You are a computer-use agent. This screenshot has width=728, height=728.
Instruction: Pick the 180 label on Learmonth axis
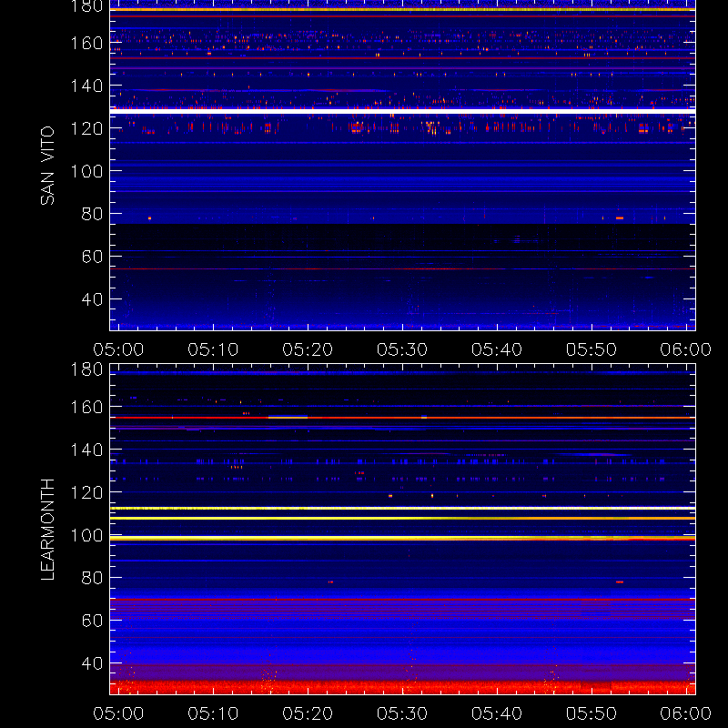click(x=86, y=369)
